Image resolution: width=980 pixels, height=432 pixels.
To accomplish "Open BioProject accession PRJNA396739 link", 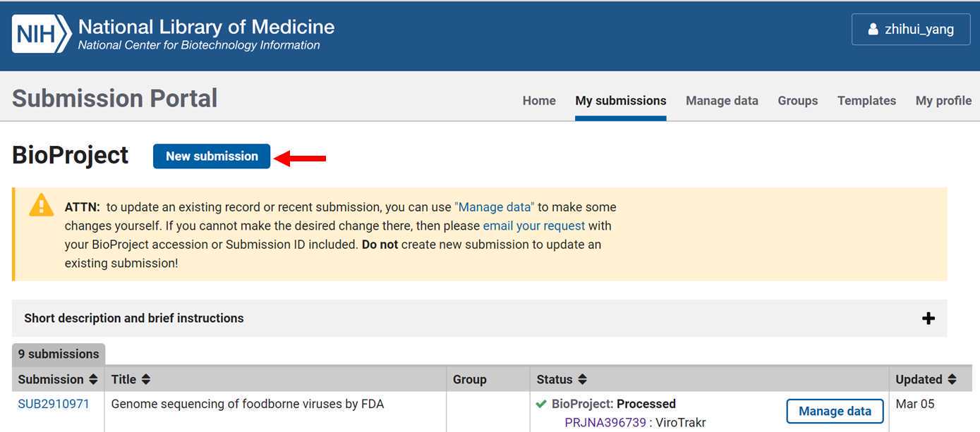I will [x=605, y=423].
